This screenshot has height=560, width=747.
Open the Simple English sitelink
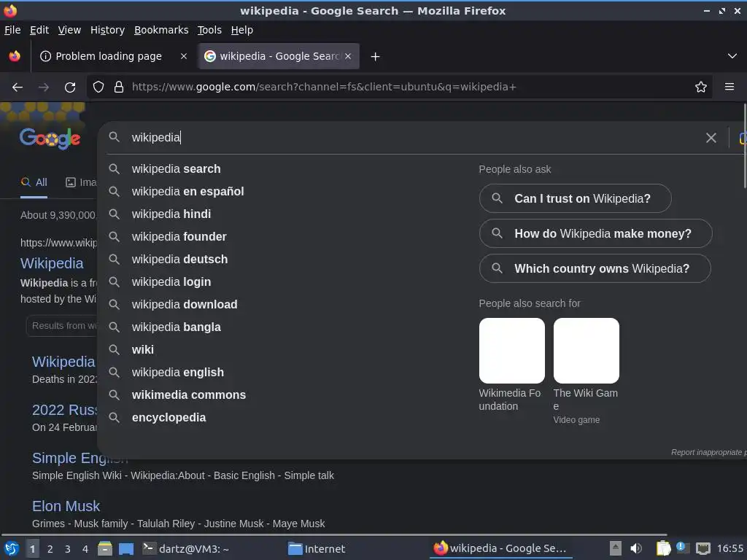tap(64, 458)
